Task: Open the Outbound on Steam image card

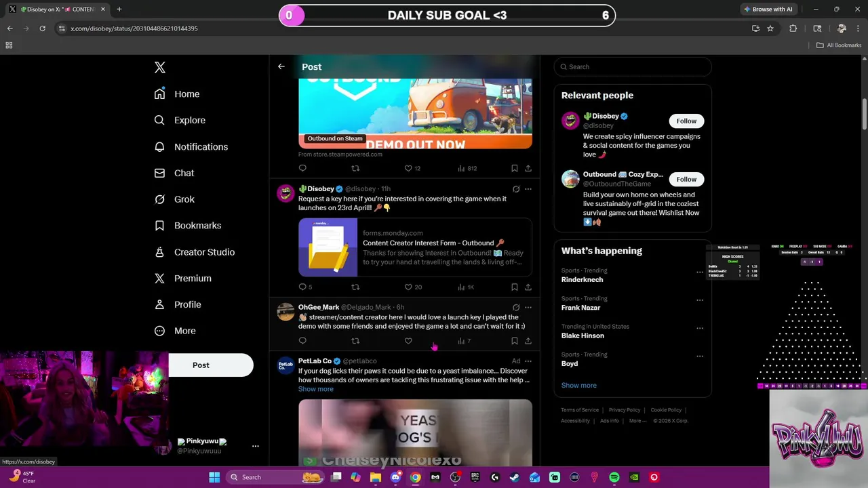Action: 415,113
